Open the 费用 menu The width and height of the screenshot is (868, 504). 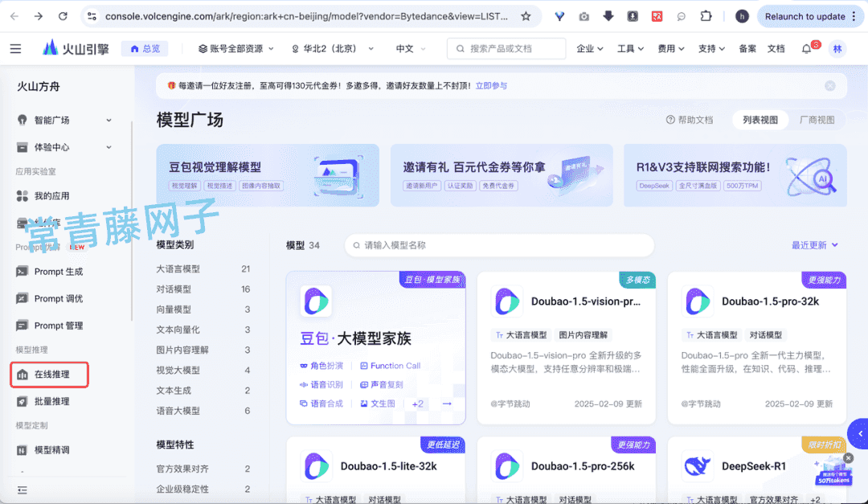[x=671, y=49]
